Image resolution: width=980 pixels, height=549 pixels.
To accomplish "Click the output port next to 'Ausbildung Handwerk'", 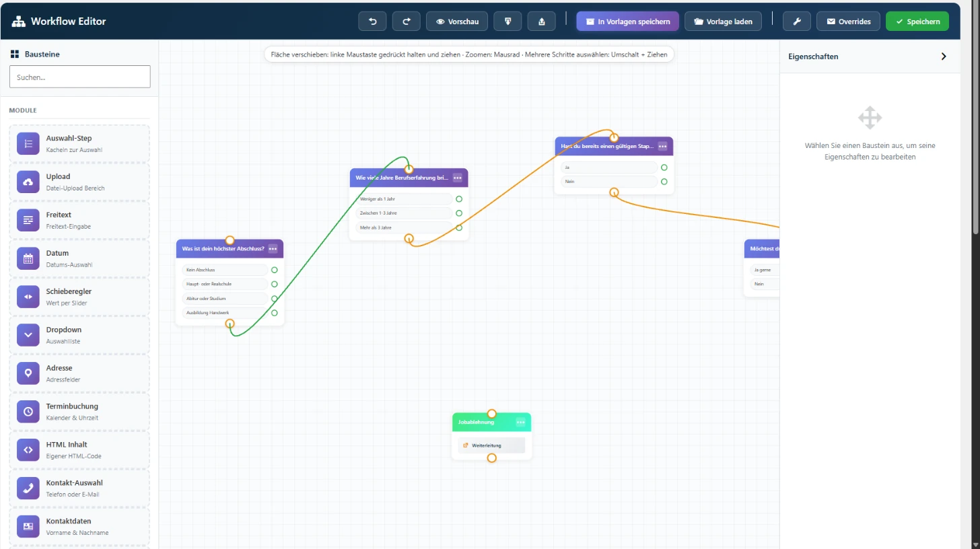I will [275, 313].
